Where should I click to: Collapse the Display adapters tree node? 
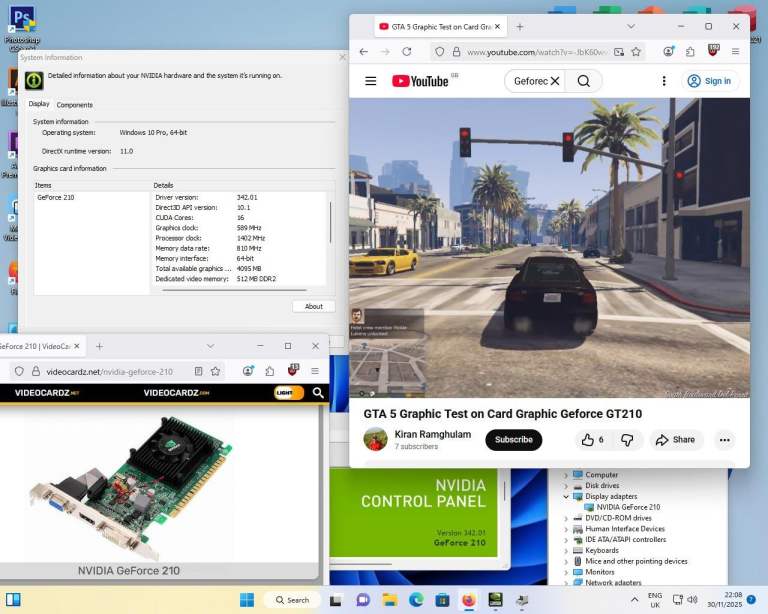click(566, 496)
